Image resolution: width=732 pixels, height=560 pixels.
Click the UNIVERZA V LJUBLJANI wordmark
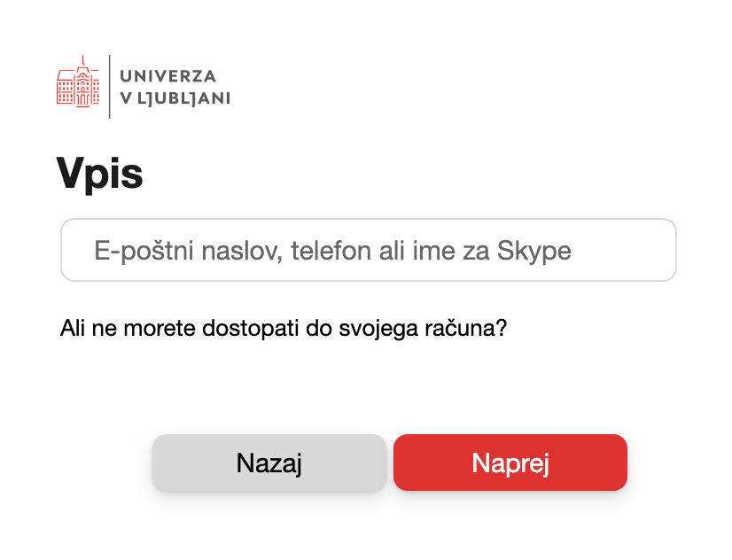[x=175, y=87]
